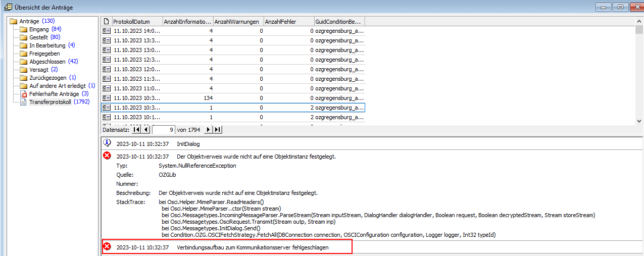Viewport: 644px width, 256px height.
Task: Click the Eingang folder icon
Action: 23,29
